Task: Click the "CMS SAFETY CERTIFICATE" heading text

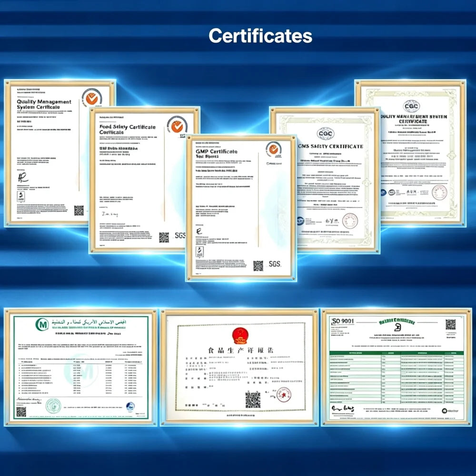Action: (330, 146)
